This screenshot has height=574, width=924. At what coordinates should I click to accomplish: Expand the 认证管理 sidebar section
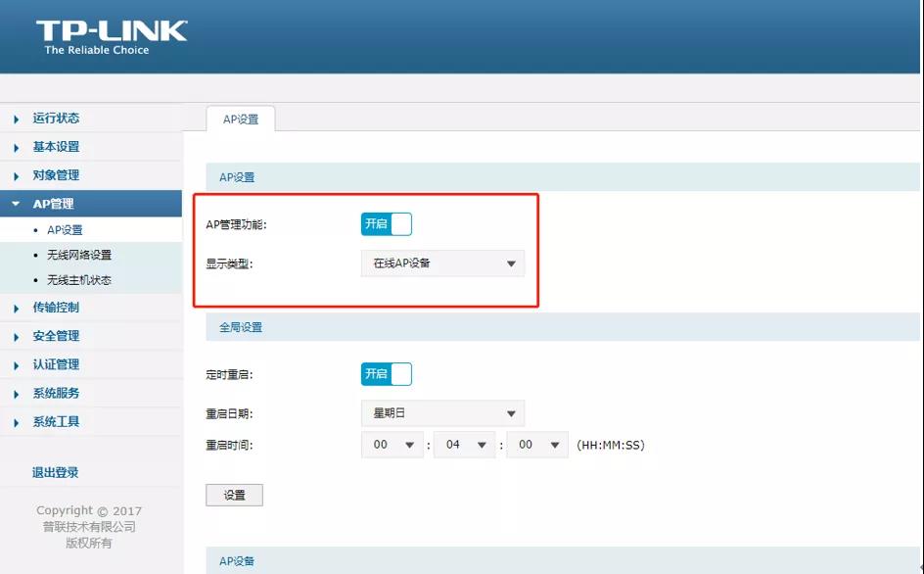(56, 364)
